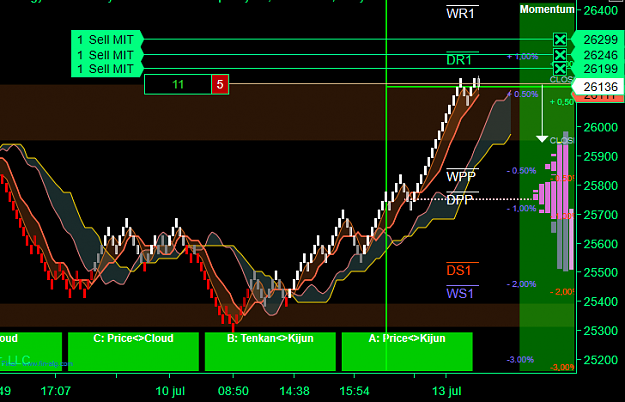Click the position box showing 11
This screenshot has width=625, height=402.
pos(178,84)
